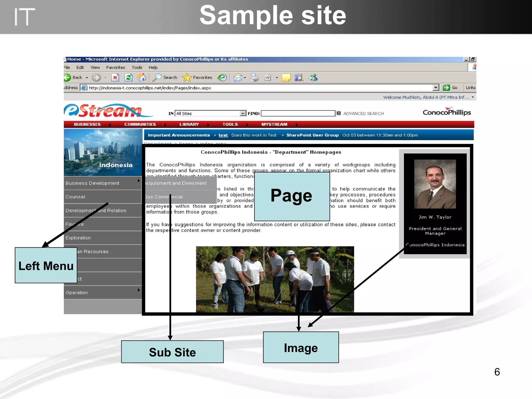The width and height of the screenshot is (532, 399).
Task: Open the BUSINESSES navigation tab
Action: [87, 124]
